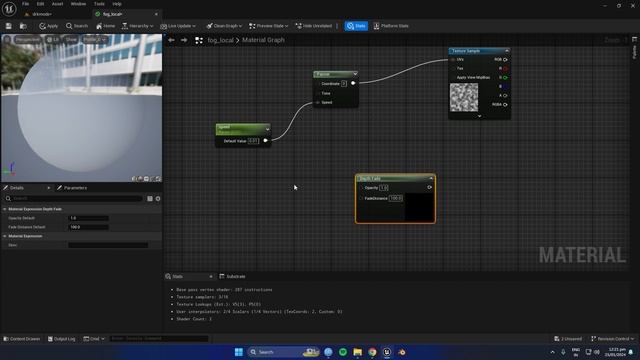Open the preview viewport options menu
Screen dimensions: 640x360
click(7, 40)
